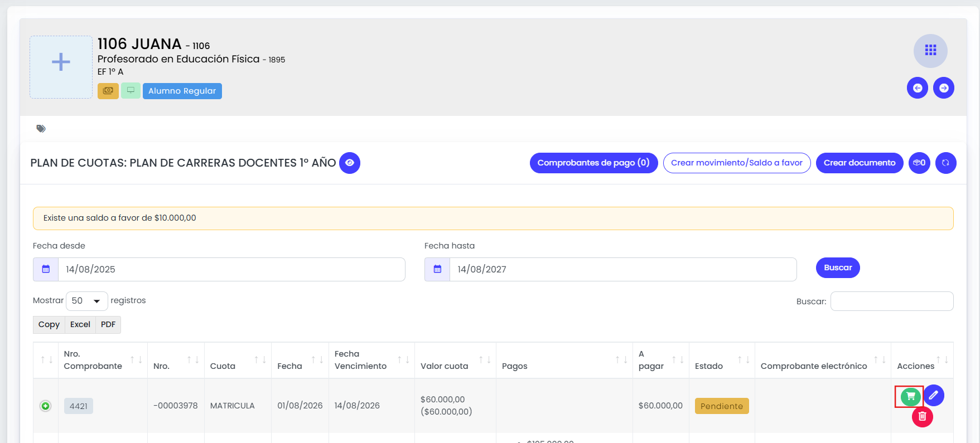Screen dimensions: 980x443
Task: Open Comprobantes de pago (0)
Action: point(593,163)
